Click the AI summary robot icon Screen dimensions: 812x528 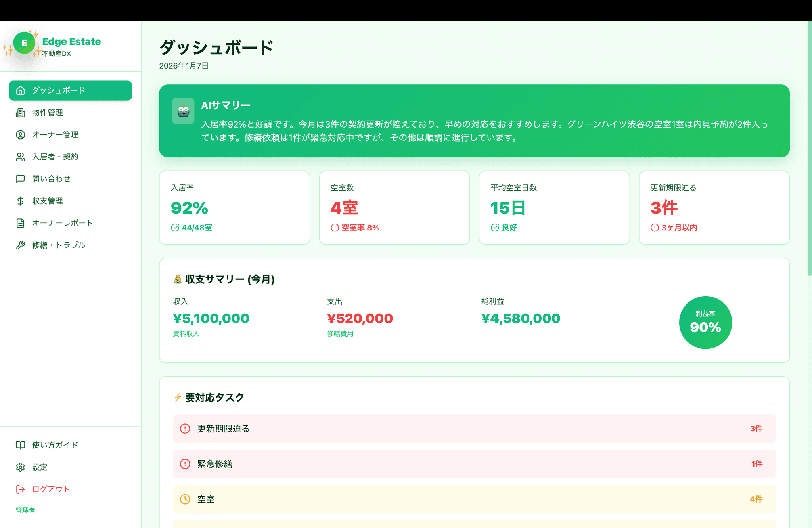click(x=183, y=111)
